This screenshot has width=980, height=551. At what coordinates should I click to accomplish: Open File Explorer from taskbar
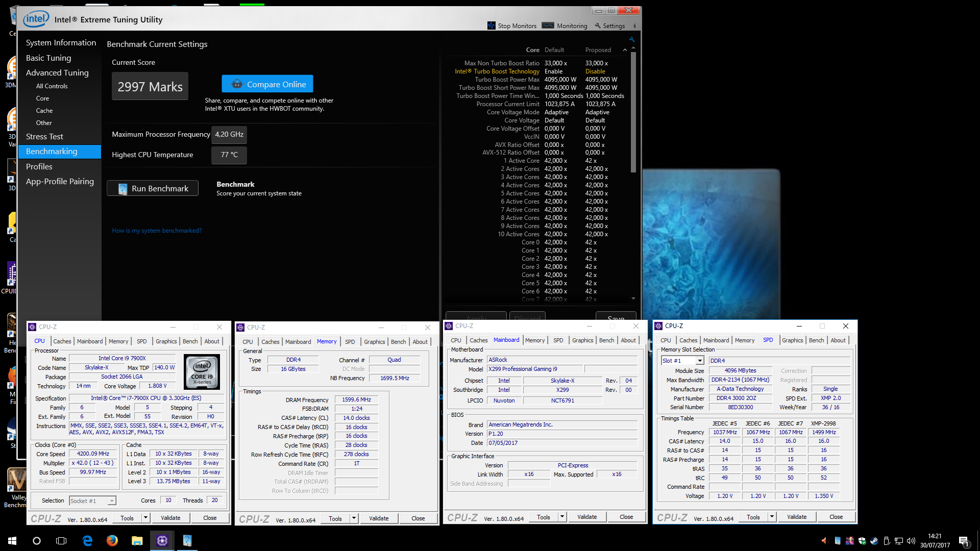pos(137,541)
